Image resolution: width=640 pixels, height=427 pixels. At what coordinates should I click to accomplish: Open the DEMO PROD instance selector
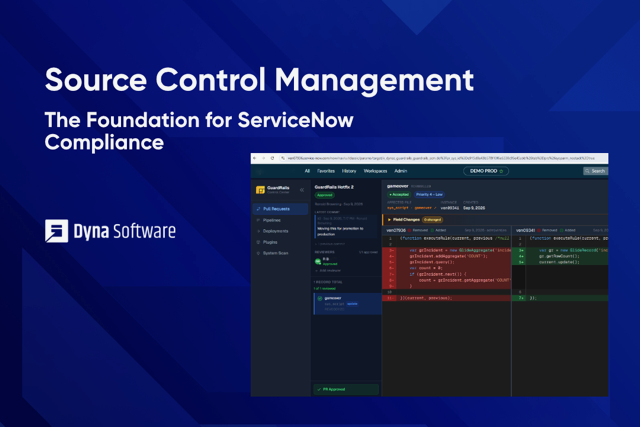(x=486, y=171)
